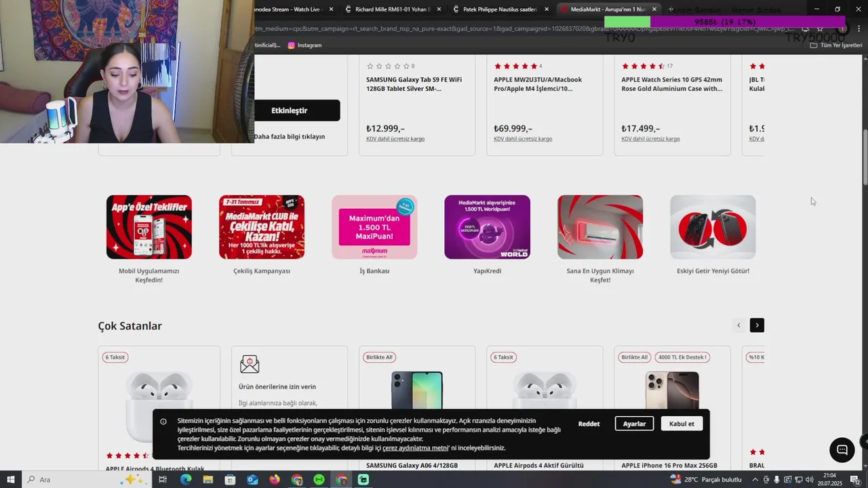The width and height of the screenshot is (868, 488).
Task: Click the taskbar Ara search box
Action: pos(85,479)
